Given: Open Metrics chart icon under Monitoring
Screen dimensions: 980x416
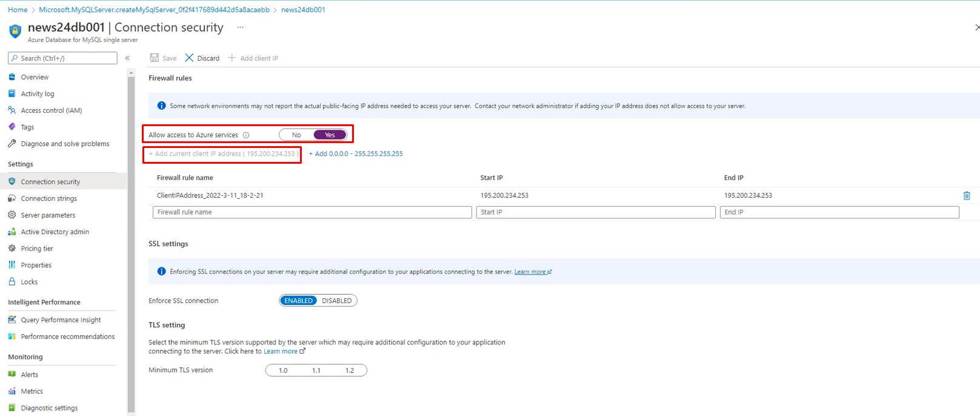Looking at the screenshot, I should click(12, 392).
